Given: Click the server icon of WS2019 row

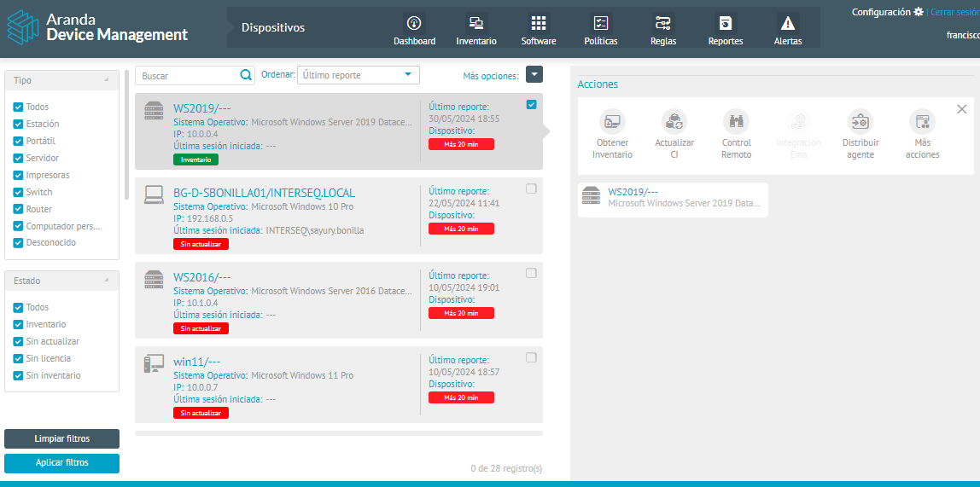Looking at the screenshot, I should point(153,111).
